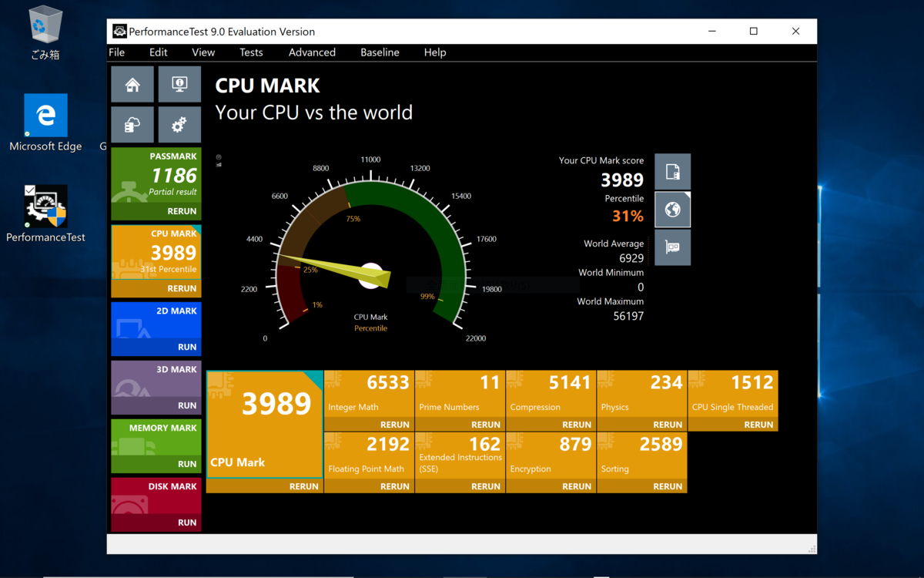Viewport: 924px width, 578px height.
Task: Click the gauge needle hub
Action: (x=370, y=276)
